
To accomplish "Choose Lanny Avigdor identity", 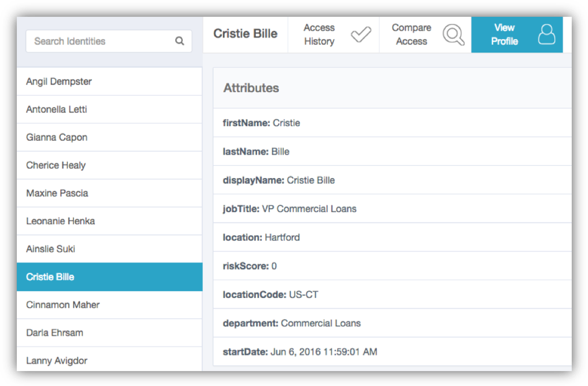I will [109, 361].
